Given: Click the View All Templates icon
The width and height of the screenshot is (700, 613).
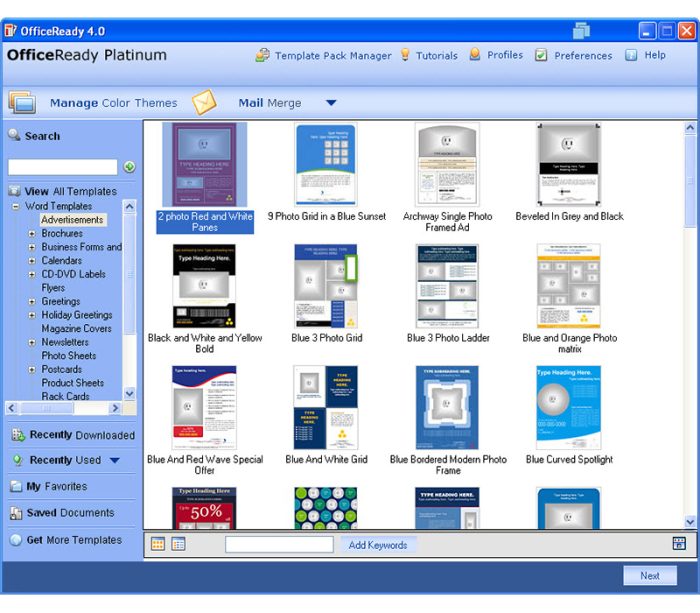Looking at the screenshot, I should (15, 191).
